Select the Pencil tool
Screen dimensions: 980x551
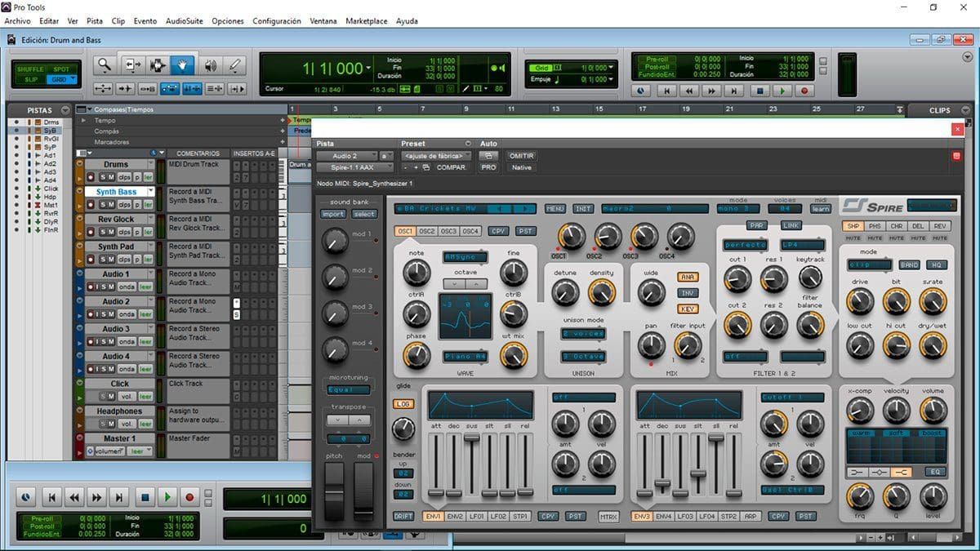[x=234, y=65]
